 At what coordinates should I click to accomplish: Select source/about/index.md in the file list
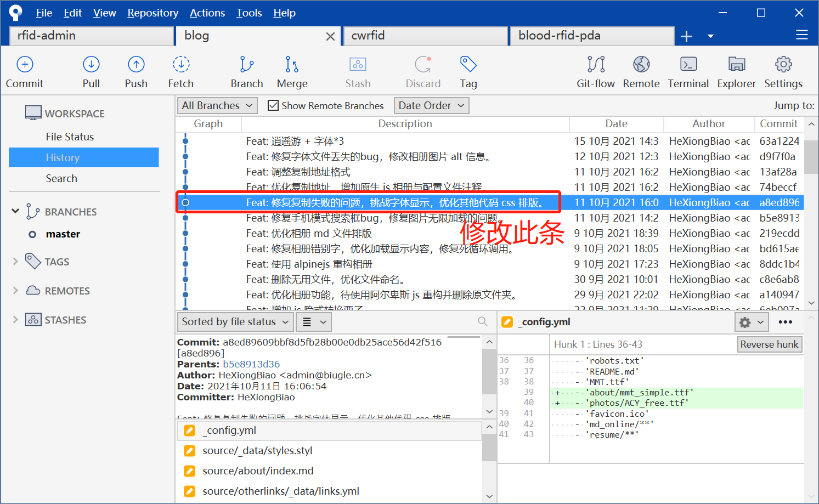[x=329, y=471]
